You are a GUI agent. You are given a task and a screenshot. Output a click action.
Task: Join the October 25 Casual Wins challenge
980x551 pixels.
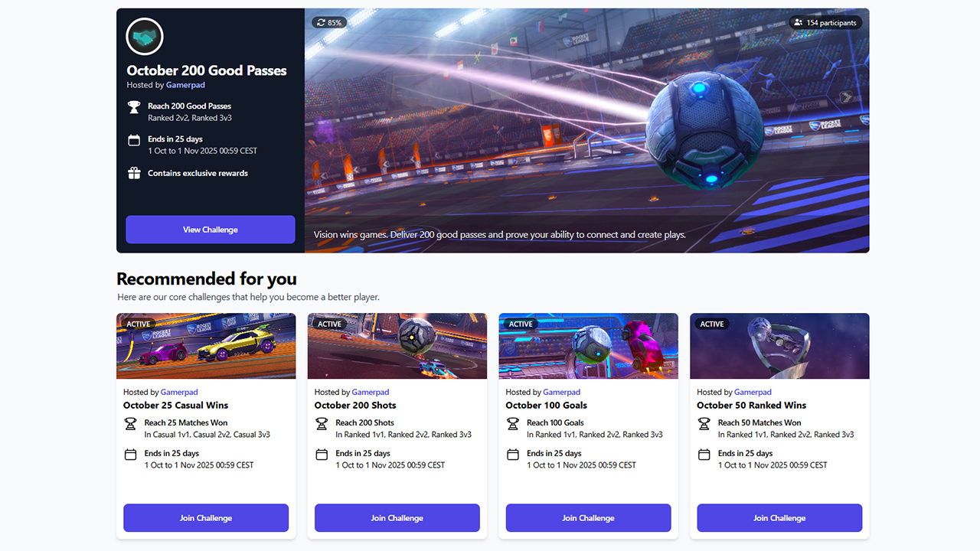coord(206,518)
